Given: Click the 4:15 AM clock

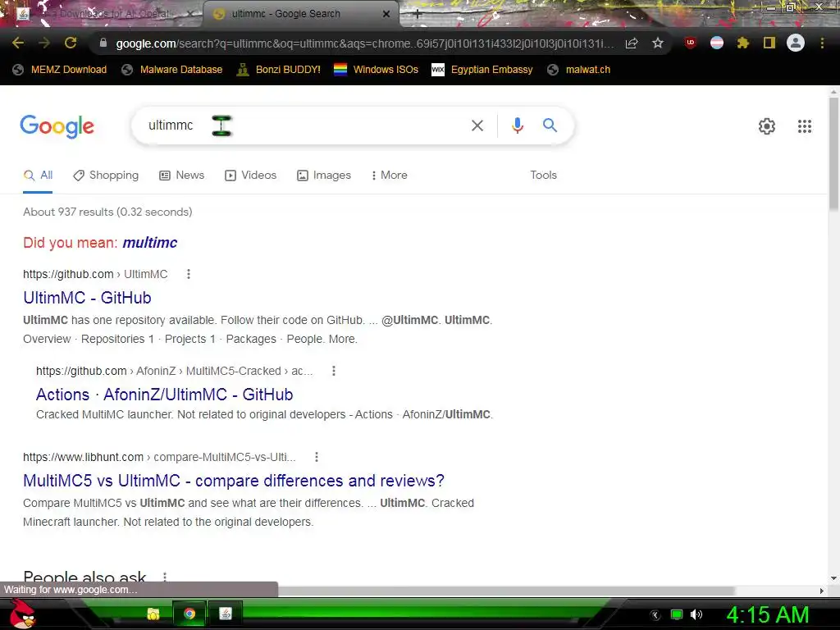Looking at the screenshot, I should (767, 614).
